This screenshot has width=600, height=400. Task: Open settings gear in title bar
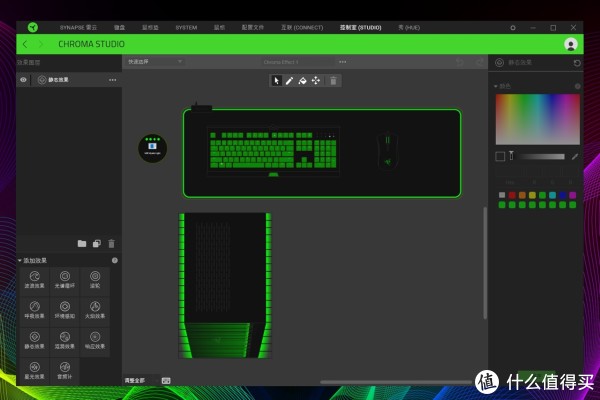click(x=513, y=28)
